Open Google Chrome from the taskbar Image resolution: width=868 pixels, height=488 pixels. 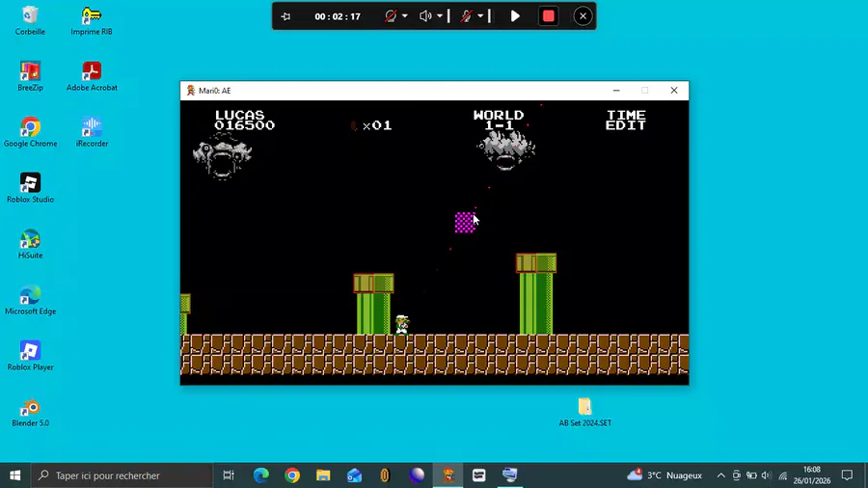tap(291, 475)
